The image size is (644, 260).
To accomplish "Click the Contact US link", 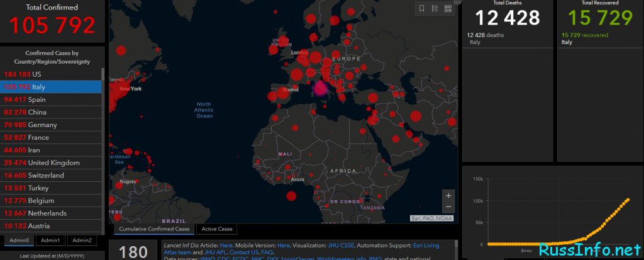I will pos(244,252).
